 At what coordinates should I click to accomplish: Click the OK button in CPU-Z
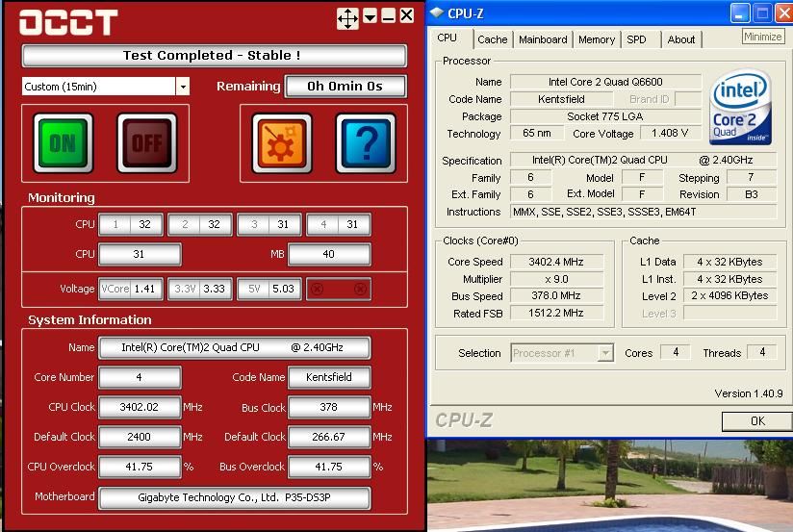pyautogui.click(x=756, y=421)
